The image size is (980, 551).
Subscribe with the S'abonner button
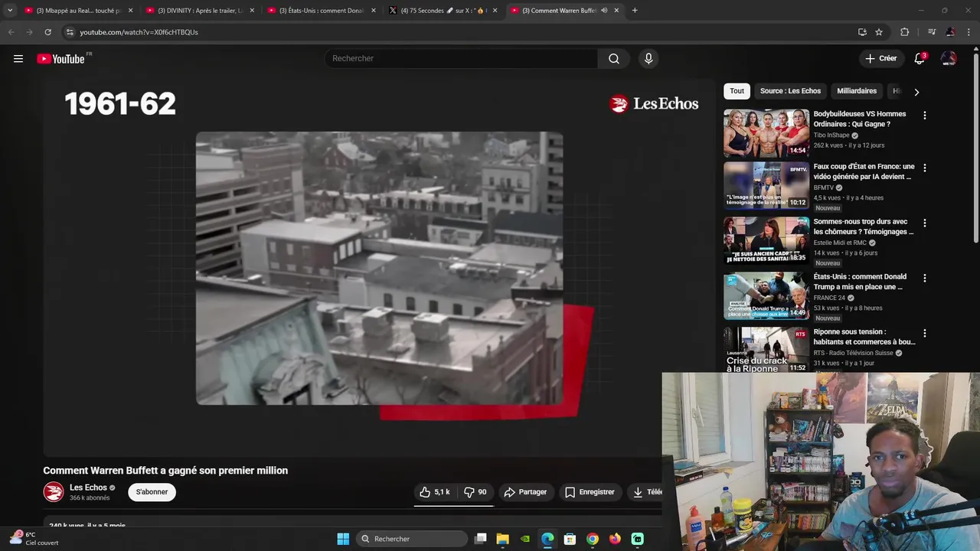click(x=152, y=492)
